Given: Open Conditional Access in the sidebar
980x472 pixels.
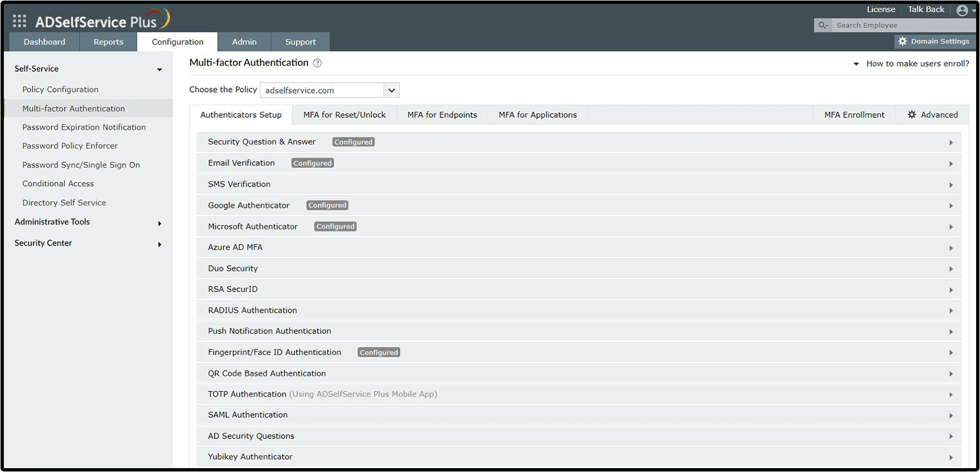Looking at the screenshot, I should tap(58, 184).
